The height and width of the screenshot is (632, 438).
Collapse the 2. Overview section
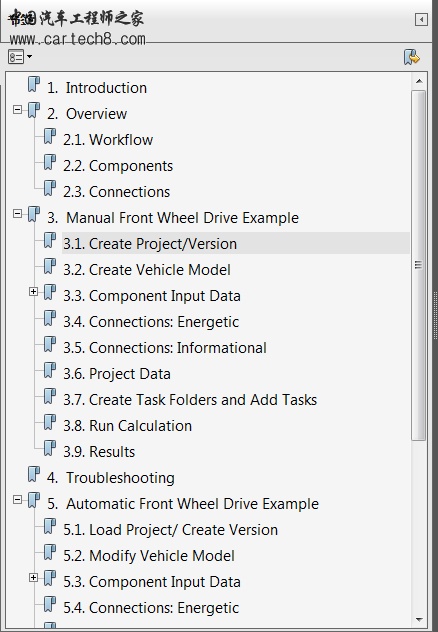click(17, 109)
